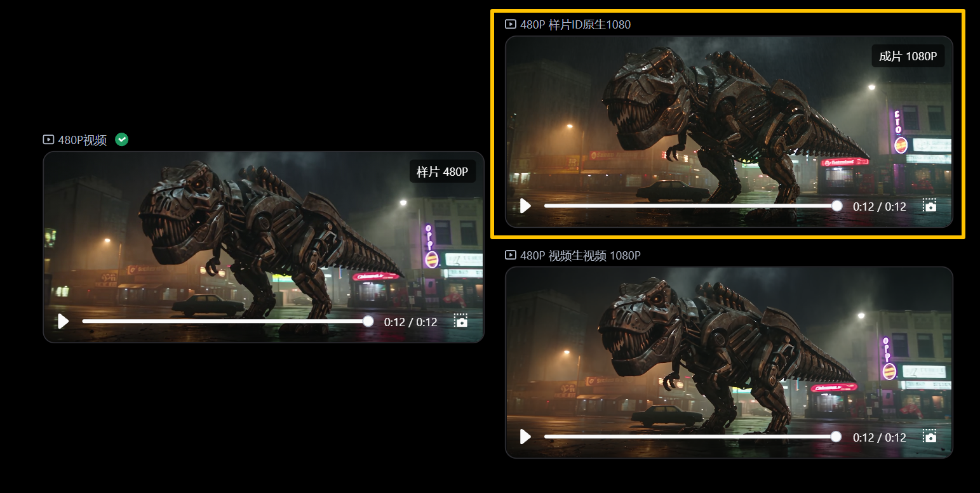This screenshot has height=493, width=980.
Task: Click the 0:12 / 0:12 time on 样片 480P video
Action: click(x=411, y=322)
